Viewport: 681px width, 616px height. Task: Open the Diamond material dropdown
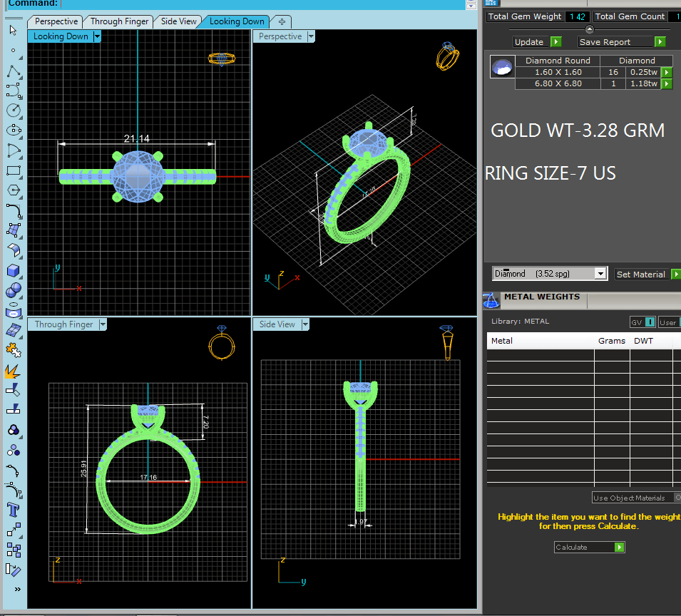(600, 274)
